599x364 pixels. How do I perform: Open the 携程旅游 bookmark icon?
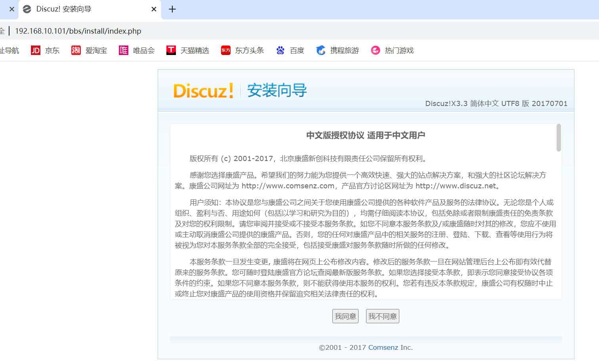(x=321, y=50)
